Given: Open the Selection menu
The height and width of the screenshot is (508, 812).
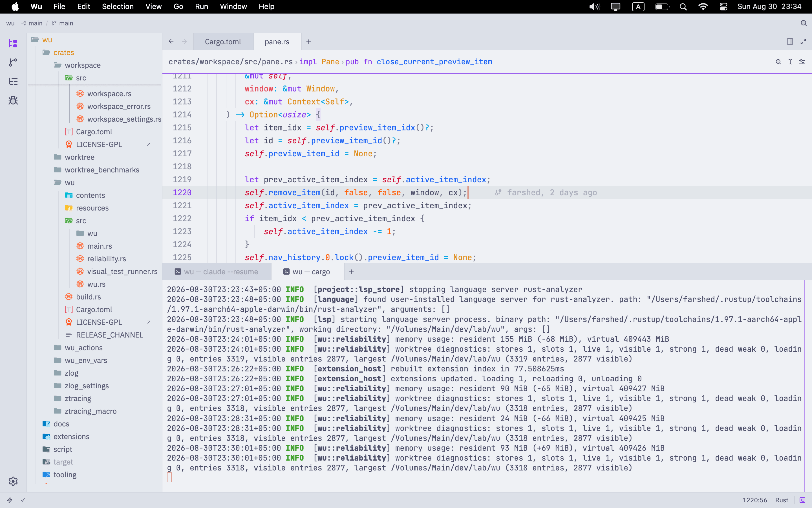Looking at the screenshot, I should [x=118, y=7].
